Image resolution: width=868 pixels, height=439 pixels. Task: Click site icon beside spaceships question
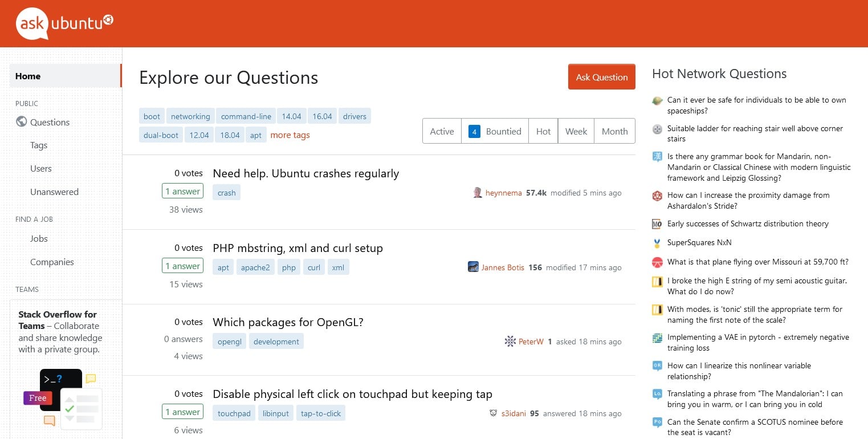point(657,100)
